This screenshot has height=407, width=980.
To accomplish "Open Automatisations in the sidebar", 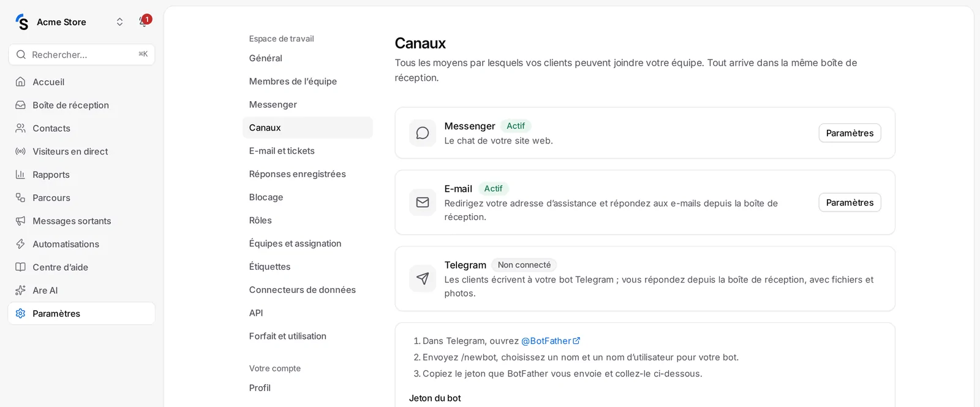I will pyautogui.click(x=81, y=244).
